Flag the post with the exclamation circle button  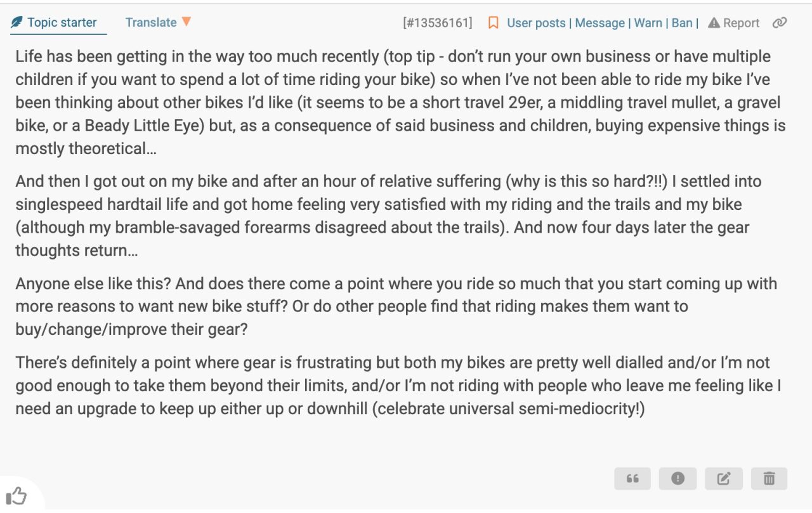pyautogui.click(x=678, y=479)
